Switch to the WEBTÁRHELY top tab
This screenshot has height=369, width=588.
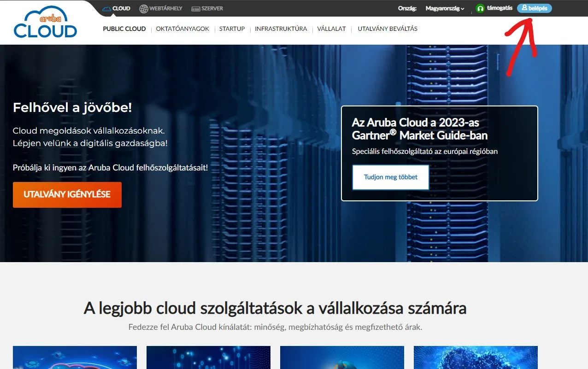[161, 8]
